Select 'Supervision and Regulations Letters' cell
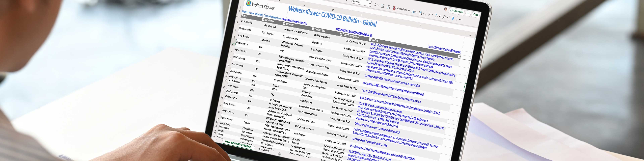The image size is (644, 161). click(315, 86)
